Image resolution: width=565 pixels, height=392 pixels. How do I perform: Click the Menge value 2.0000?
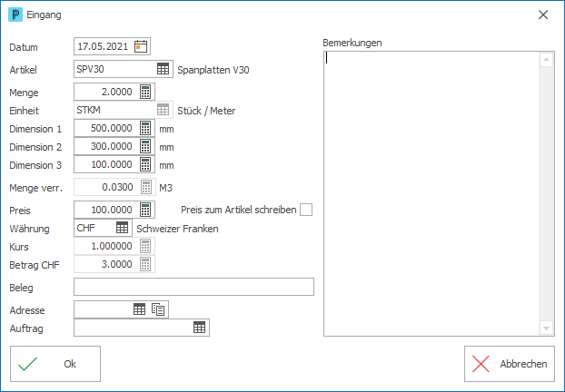pyautogui.click(x=117, y=92)
